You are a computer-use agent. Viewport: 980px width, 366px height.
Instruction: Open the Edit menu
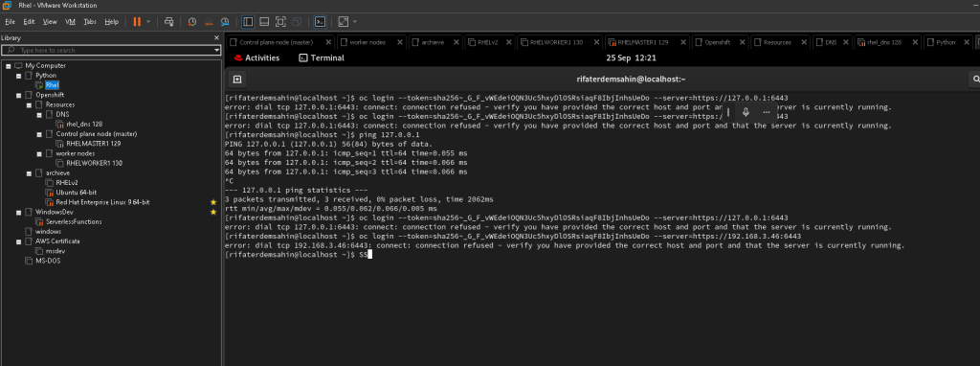pos(29,21)
